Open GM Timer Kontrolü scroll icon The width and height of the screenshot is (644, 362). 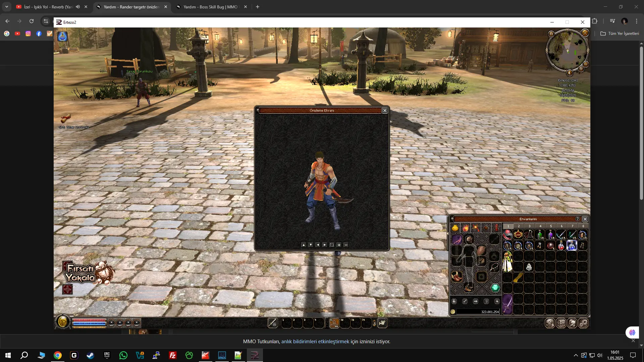click(x=66, y=118)
